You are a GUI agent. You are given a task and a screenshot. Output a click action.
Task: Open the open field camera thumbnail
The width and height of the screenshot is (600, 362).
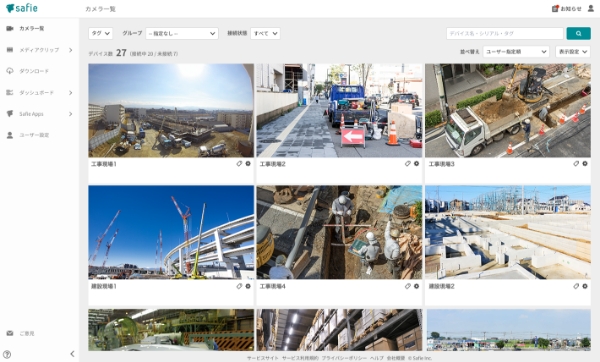coord(508,330)
